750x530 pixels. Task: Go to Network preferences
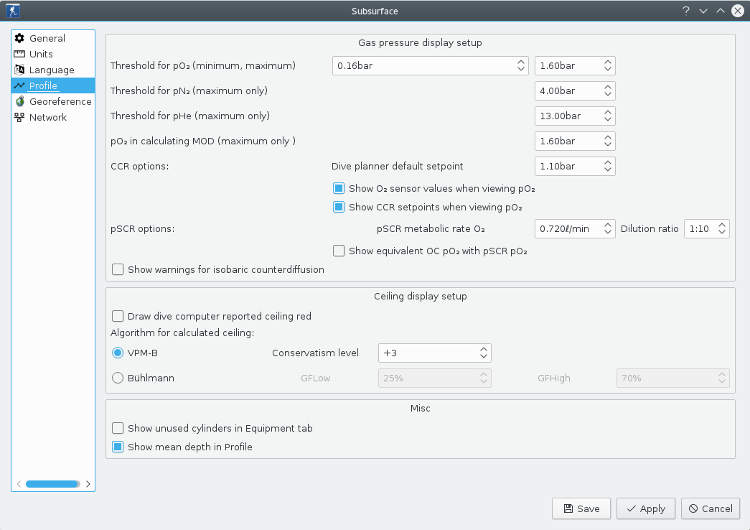click(x=53, y=117)
